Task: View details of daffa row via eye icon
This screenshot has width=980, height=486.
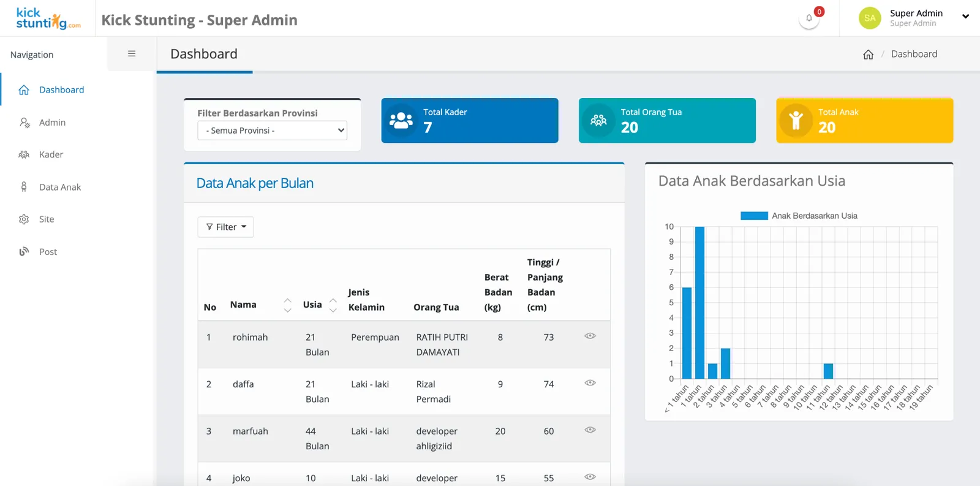Action: point(590,383)
